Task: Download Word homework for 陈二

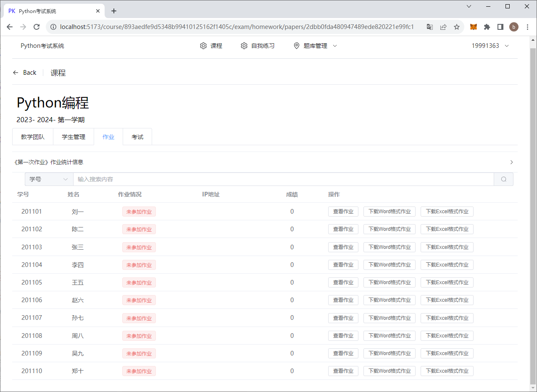Action: pos(390,229)
